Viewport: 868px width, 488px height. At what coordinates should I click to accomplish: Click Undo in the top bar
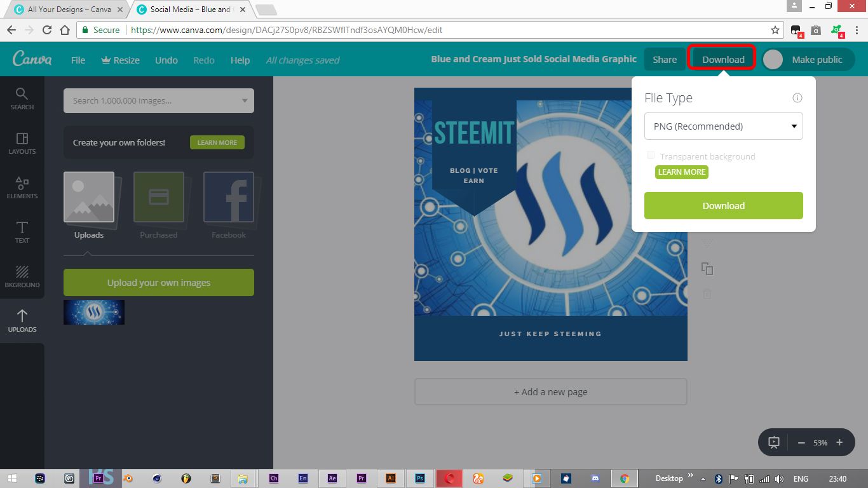tap(166, 60)
